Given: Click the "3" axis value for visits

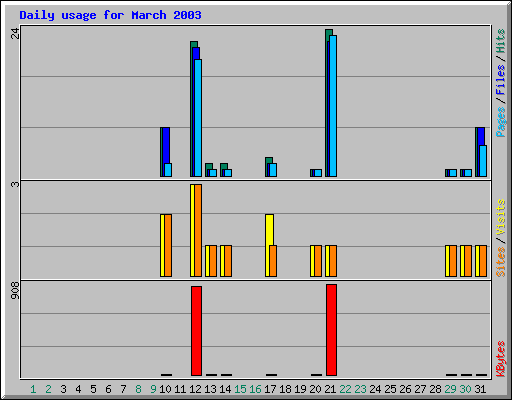Looking at the screenshot, I should (15, 184).
